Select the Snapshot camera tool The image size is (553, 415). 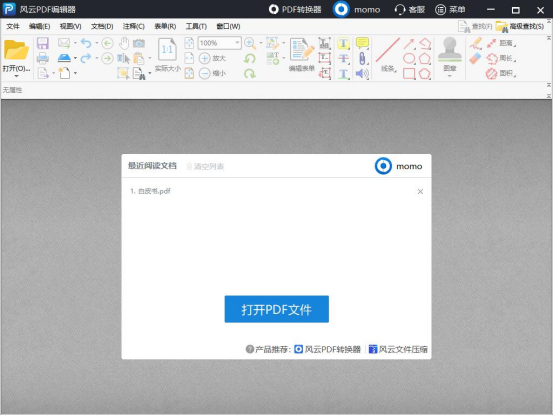click(x=139, y=43)
